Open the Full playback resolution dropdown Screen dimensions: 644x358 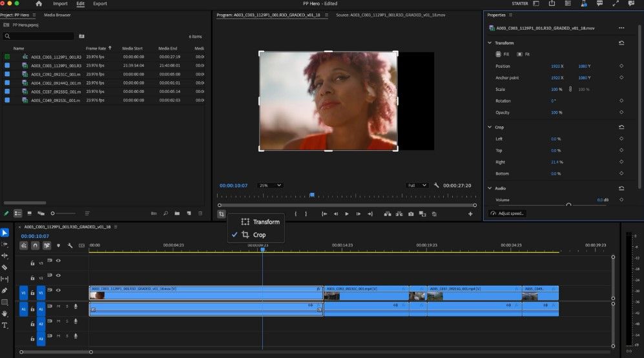(x=417, y=185)
